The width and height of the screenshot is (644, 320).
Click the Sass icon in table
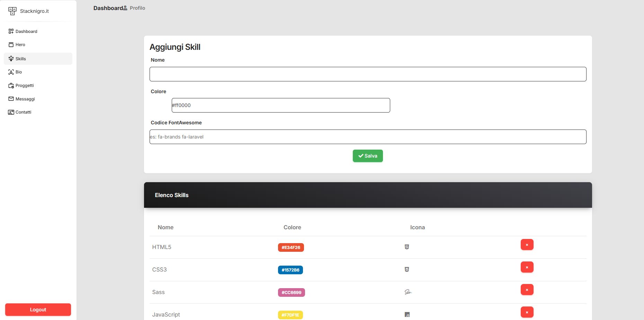coord(408,292)
